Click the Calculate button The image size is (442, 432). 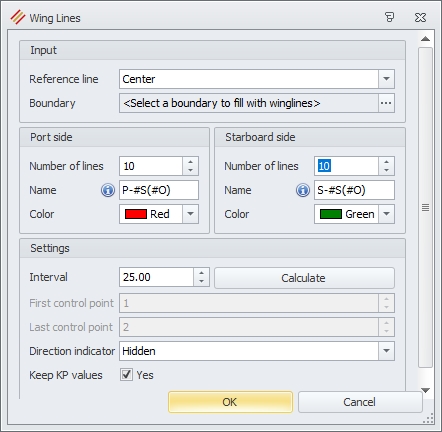pyautogui.click(x=304, y=278)
